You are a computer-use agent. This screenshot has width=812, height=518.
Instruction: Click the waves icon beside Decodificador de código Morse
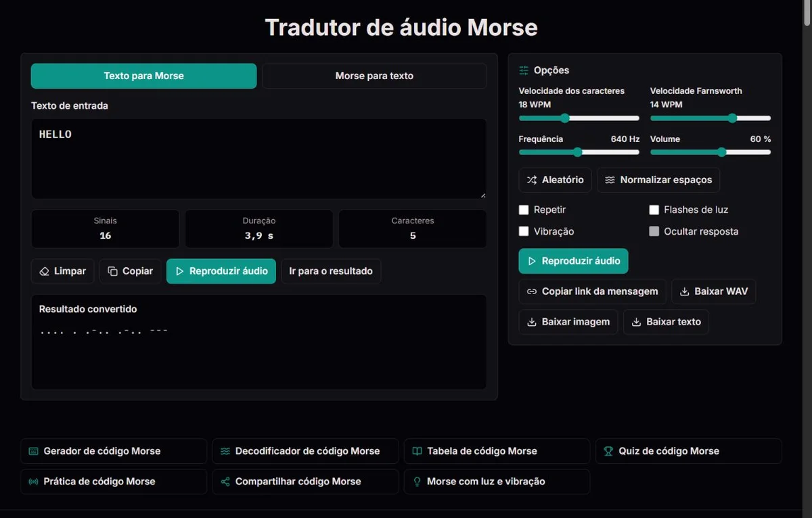pyautogui.click(x=225, y=451)
